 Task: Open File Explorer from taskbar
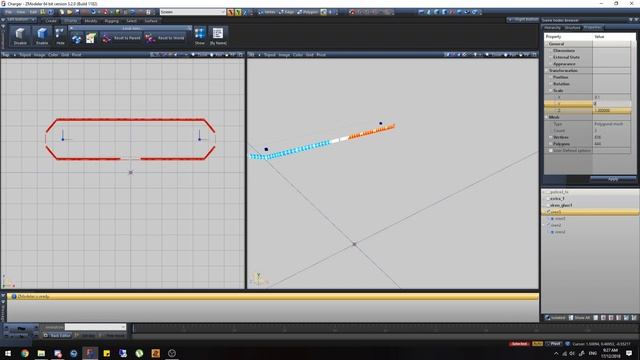pos(41,353)
